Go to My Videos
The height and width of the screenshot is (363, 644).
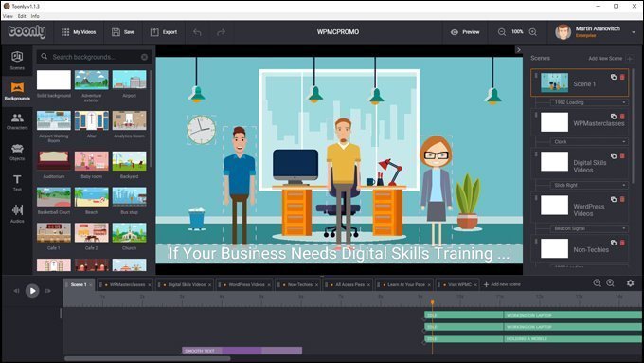79,32
